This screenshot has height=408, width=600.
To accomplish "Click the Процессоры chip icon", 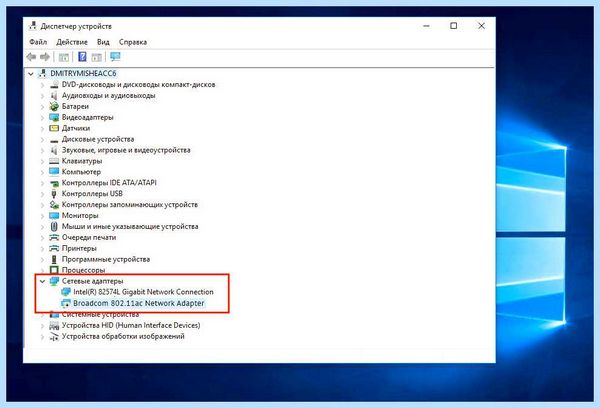I will click(x=54, y=270).
